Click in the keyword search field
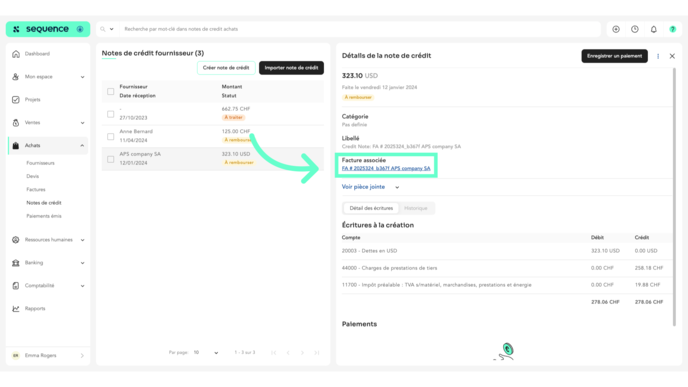 point(360,29)
